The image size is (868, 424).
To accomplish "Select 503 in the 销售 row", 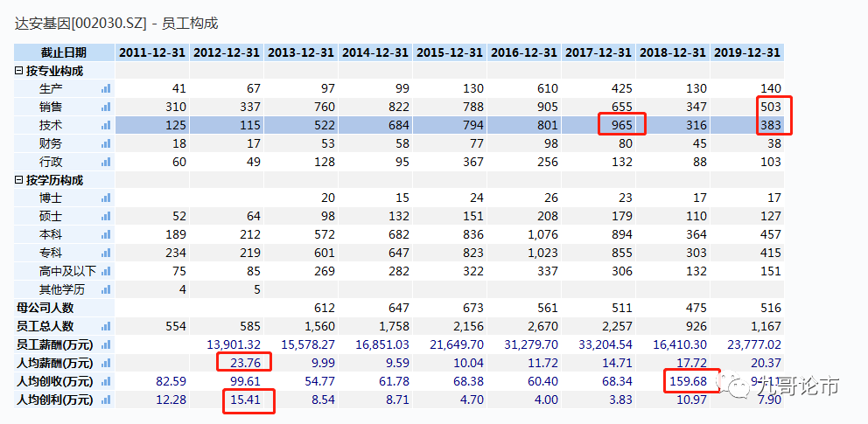I will click(771, 107).
